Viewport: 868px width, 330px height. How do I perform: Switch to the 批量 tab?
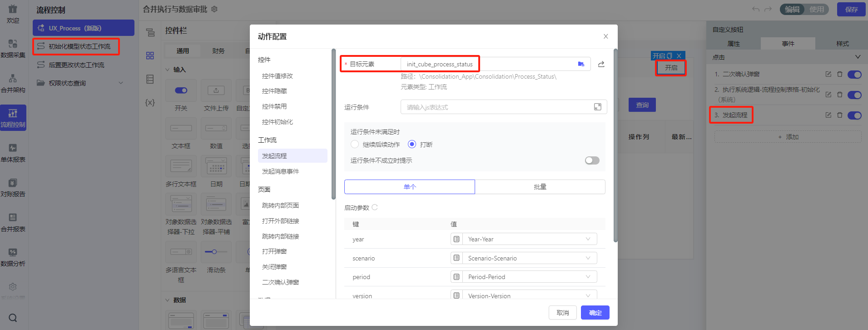pos(540,187)
